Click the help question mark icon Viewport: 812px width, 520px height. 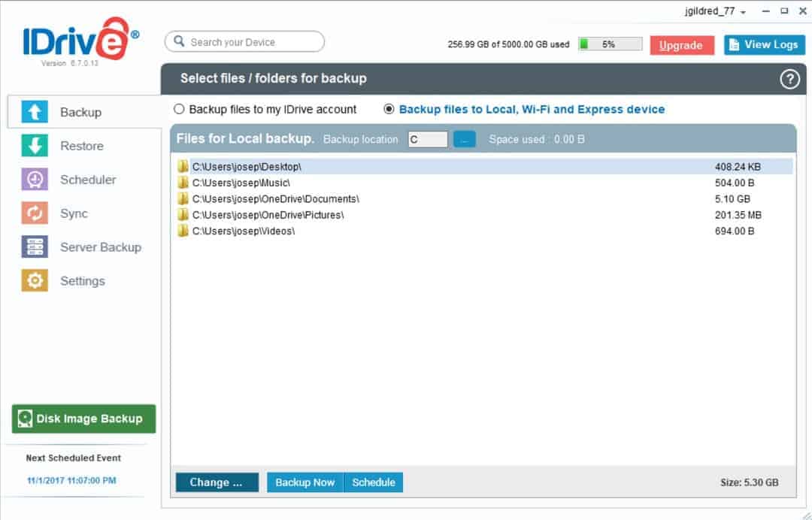tap(789, 78)
